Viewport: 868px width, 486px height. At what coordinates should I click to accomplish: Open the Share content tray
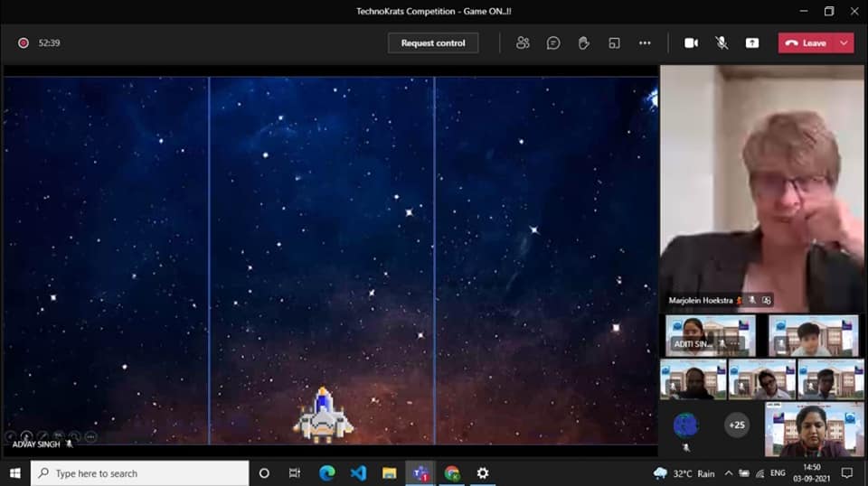[x=751, y=43]
